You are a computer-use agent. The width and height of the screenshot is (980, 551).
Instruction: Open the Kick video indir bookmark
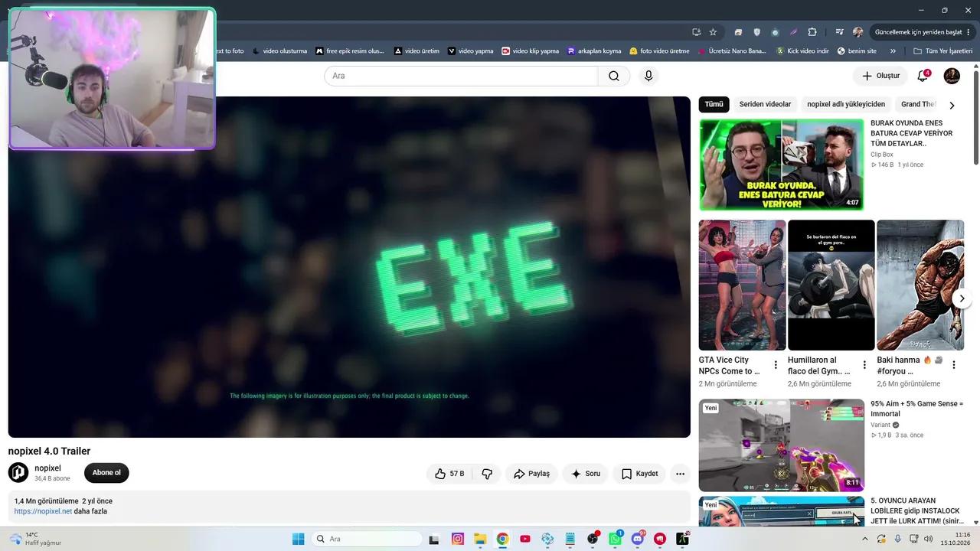(x=802, y=51)
